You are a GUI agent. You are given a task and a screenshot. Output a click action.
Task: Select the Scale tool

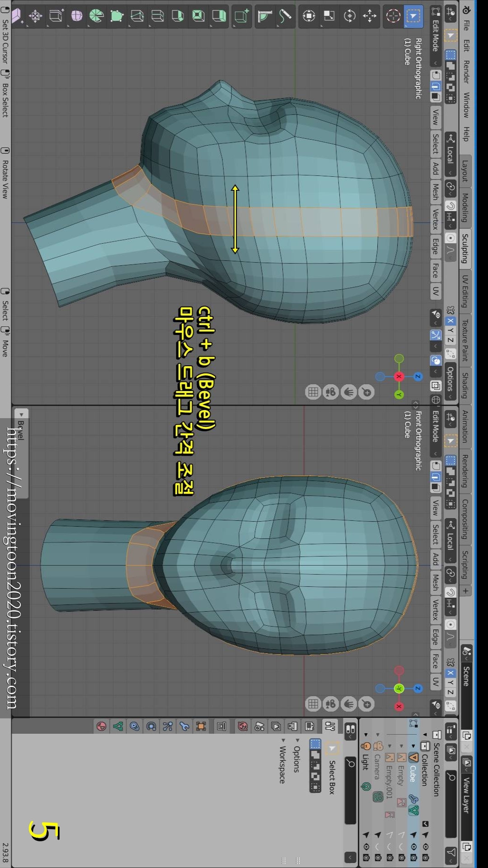pos(329,16)
